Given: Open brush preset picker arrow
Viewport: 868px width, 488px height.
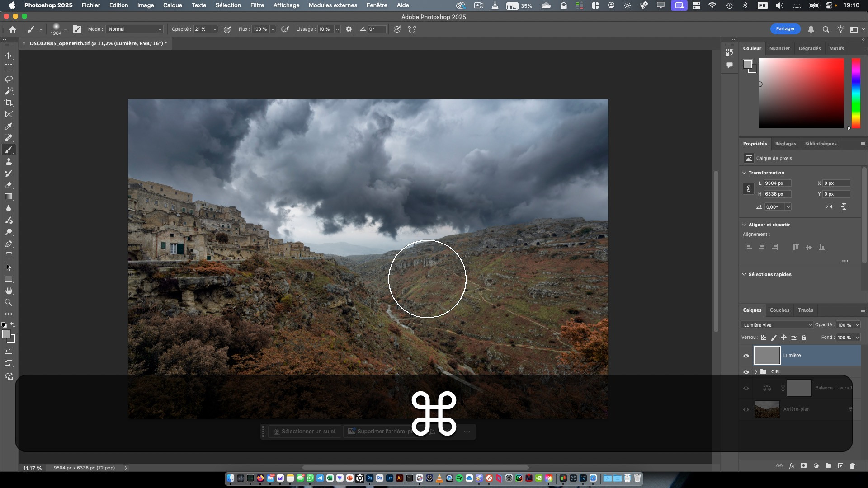Looking at the screenshot, I should point(65,29).
